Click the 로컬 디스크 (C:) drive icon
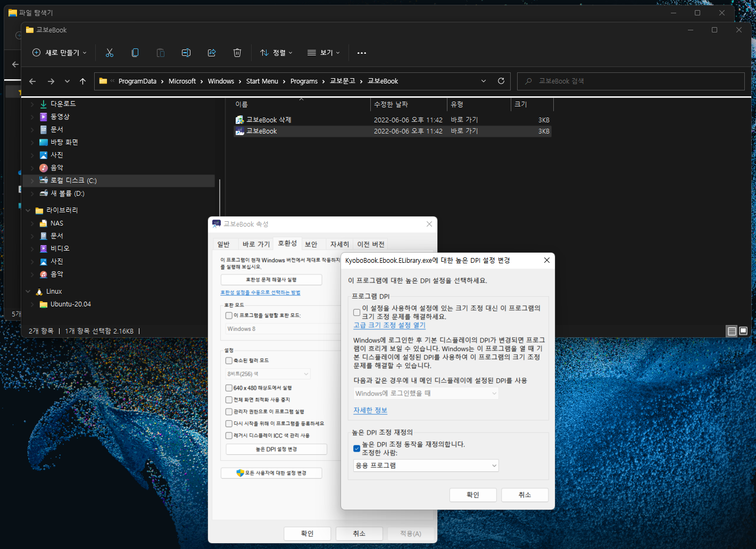This screenshot has height=549, width=756. (44, 180)
